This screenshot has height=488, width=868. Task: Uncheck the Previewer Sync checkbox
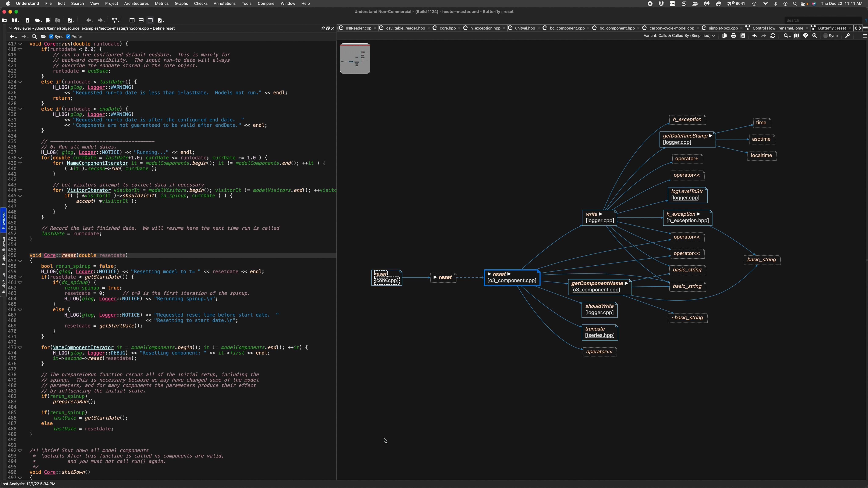coord(51,36)
